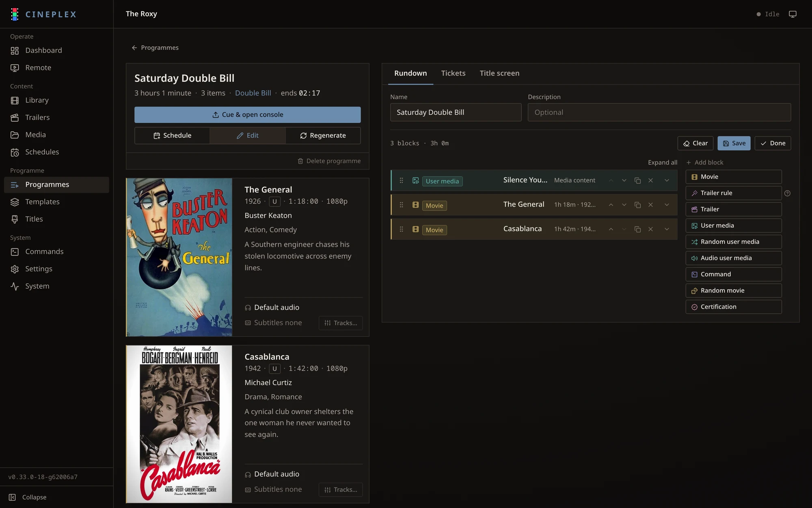The height and width of the screenshot is (508, 812).
Task: Open Trailers in sidebar
Action: pos(56,117)
